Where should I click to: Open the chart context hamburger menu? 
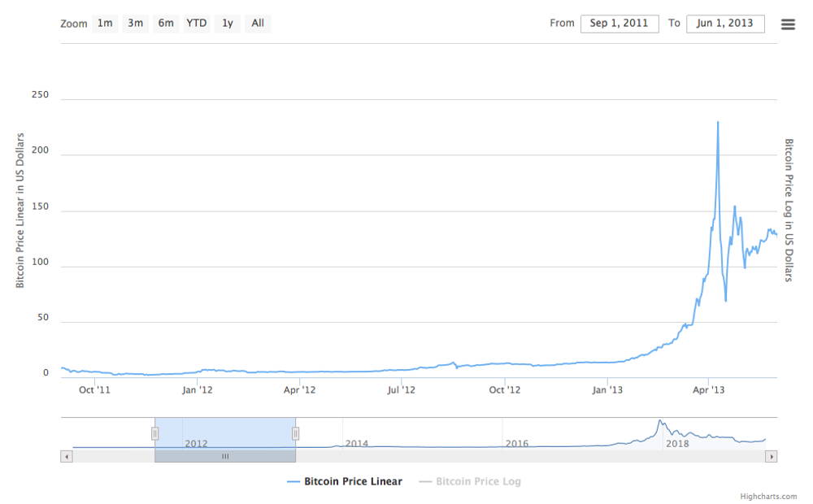point(788,24)
